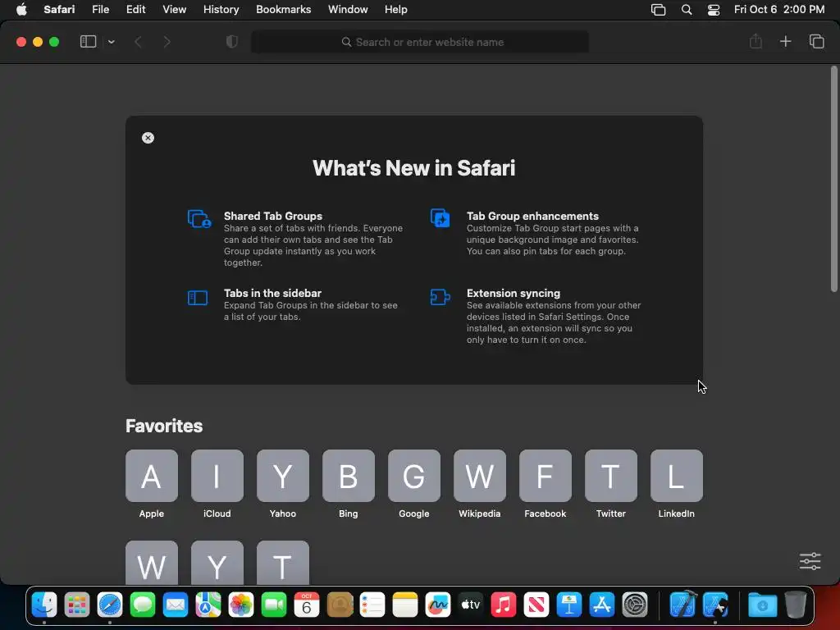Open the File menu

100,10
